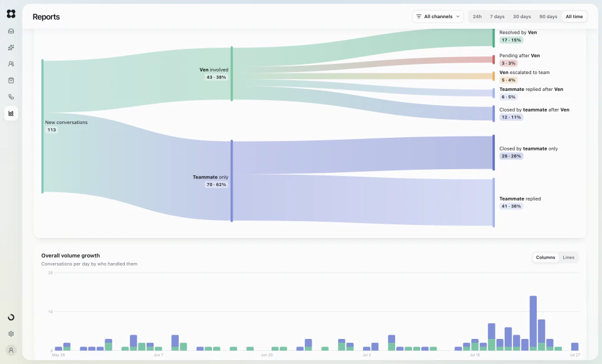The width and height of the screenshot is (602, 364).
Task: Open settings gear icon in sidebar
Action: click(11, 334)
